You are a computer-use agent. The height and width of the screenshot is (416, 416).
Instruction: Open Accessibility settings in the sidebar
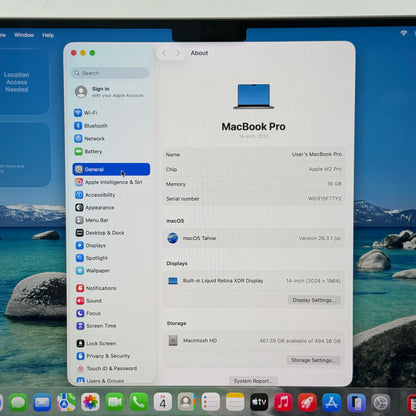coord(95,195)
